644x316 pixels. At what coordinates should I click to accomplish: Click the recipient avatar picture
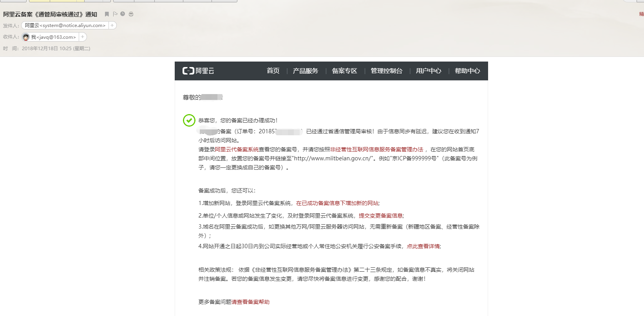(x=26, y=37)
